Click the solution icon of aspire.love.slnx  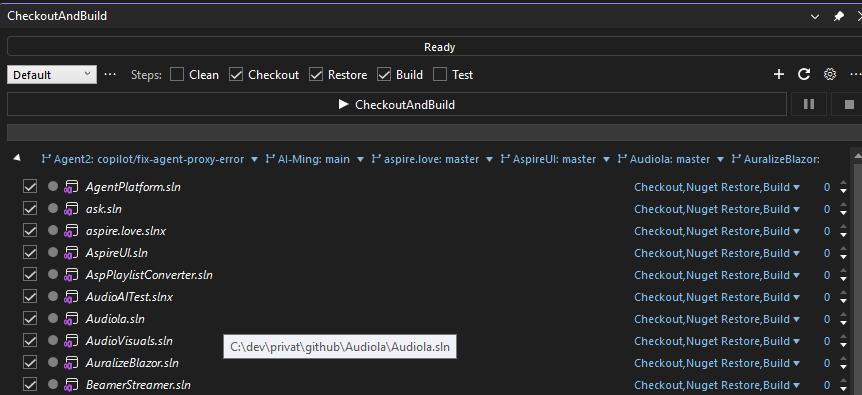point(71,231)
